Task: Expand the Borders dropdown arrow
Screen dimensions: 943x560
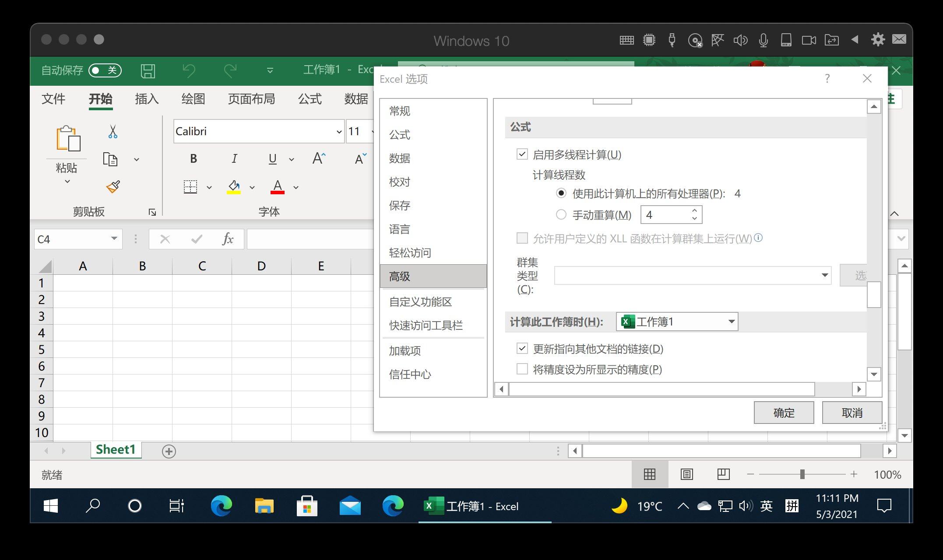Action: point(209,188)
